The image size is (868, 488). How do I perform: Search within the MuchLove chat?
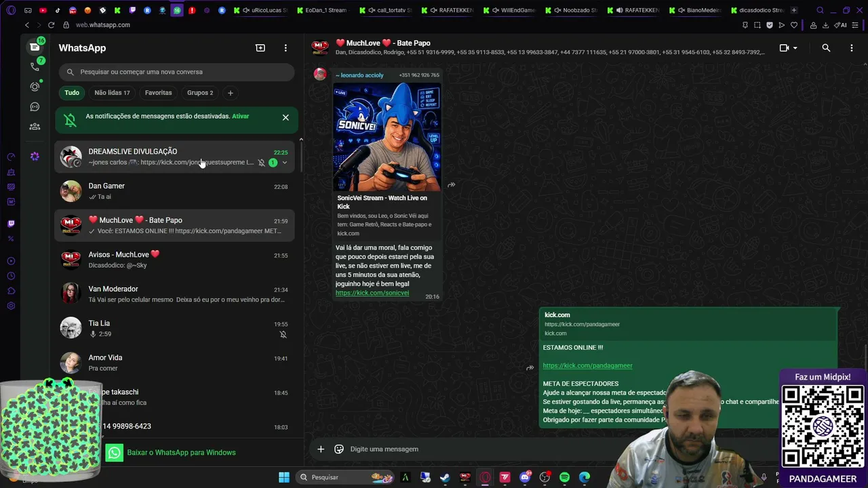point(826,48)
